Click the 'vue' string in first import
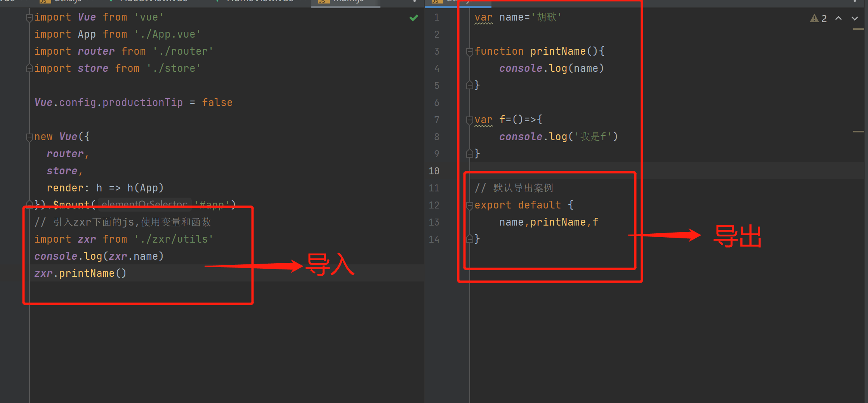Screen dimensions: 868x403 coord(149,17)
